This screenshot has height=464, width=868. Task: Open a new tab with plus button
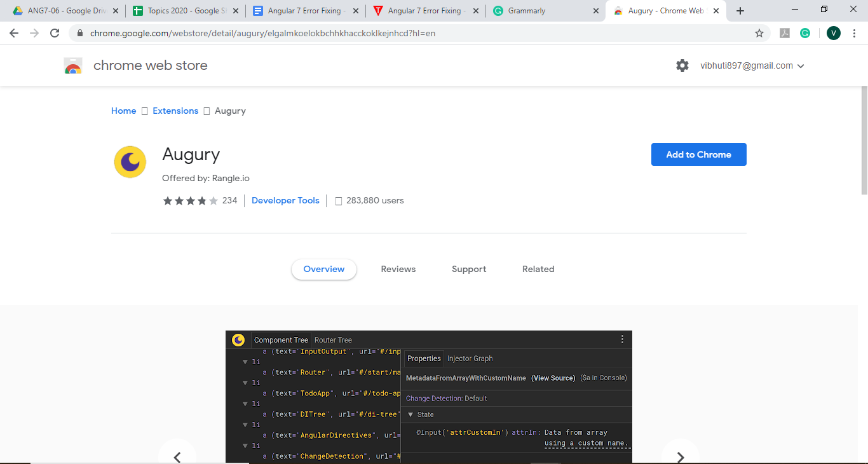tap(740, 11)
